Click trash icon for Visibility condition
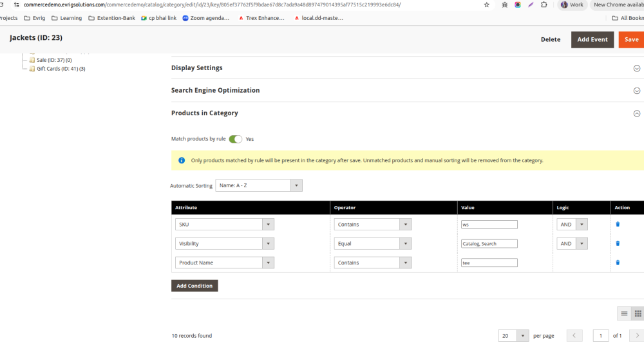This screenshot has height=343, width=644. click(618, 243)
